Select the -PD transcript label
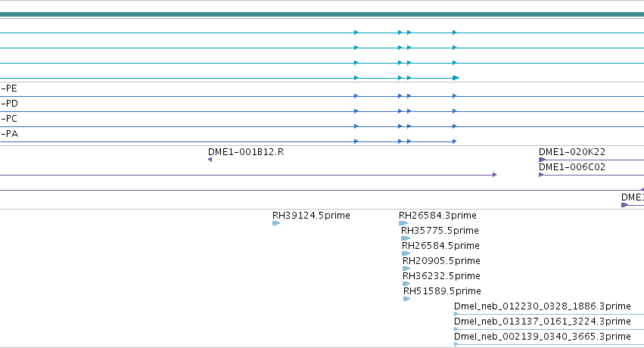The height and width of the screenshot is (348, 644). click(x=9, y=104)
